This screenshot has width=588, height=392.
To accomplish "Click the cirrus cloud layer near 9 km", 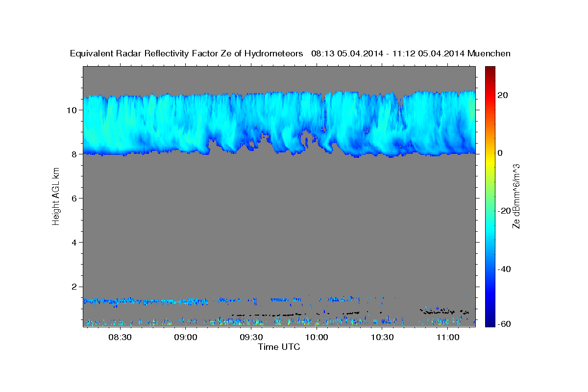I will 279,123.
